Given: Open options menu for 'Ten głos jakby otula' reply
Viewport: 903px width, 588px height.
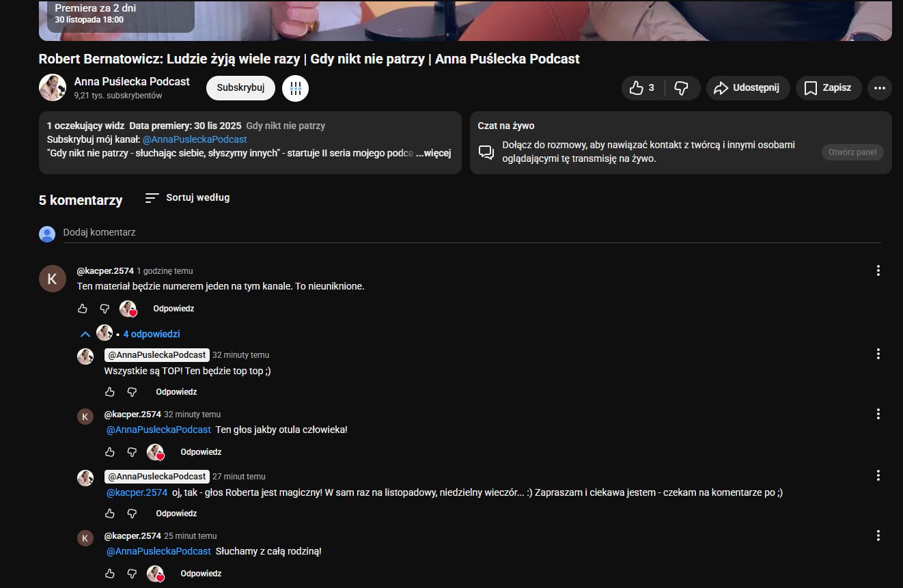Looking at the screenshot, I should pos(878,414).
